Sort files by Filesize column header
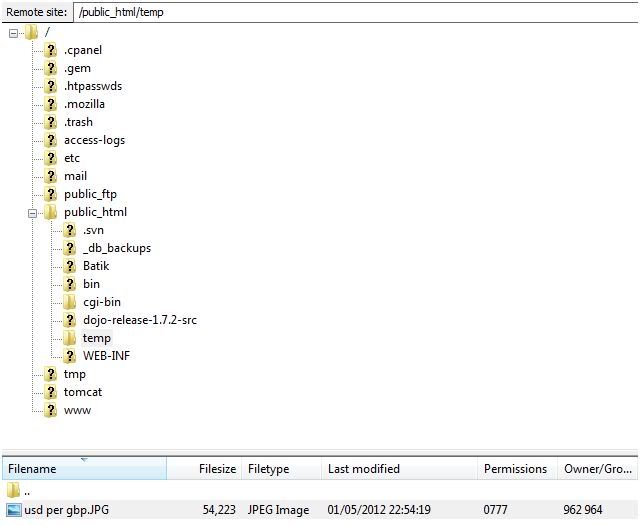 pos(216,469)
